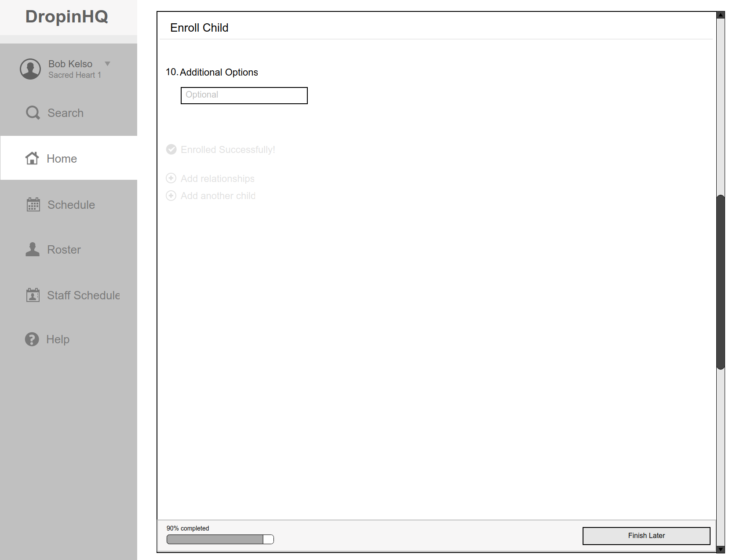Screen dimensions: 740x560
Task: Click the Bob Kelso profile avatar icon
Action: click(30, 69)
